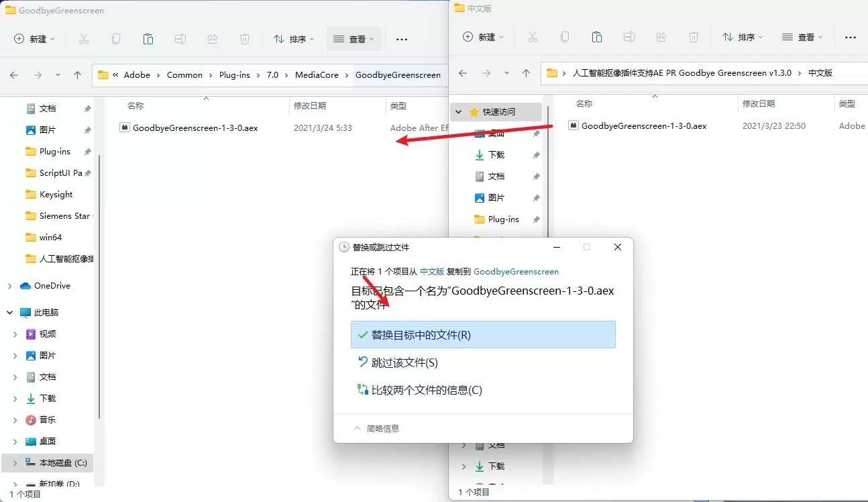Go up one folder in 中文版 window
This screenshot has height=502, width=868.
tap(526, 73)
